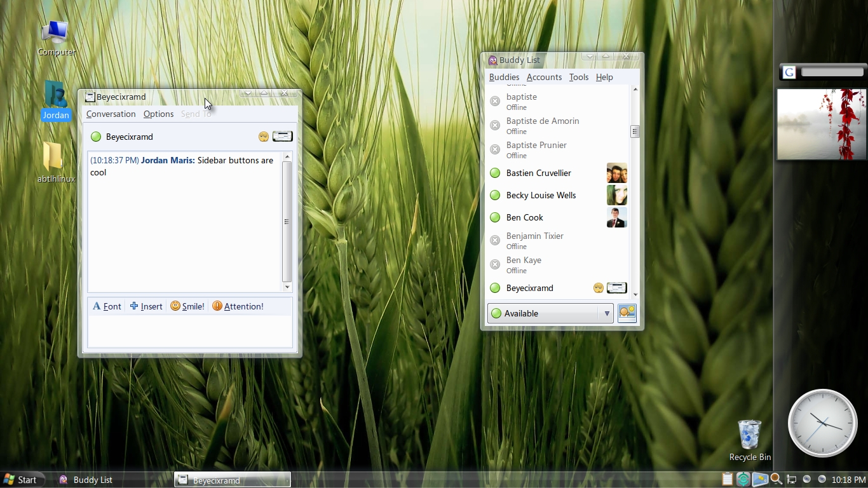Click the smiley icon beside Beyecixramd in Buddy List
The width and height of the screenshot is (868, 488).
tap(598, 288)
